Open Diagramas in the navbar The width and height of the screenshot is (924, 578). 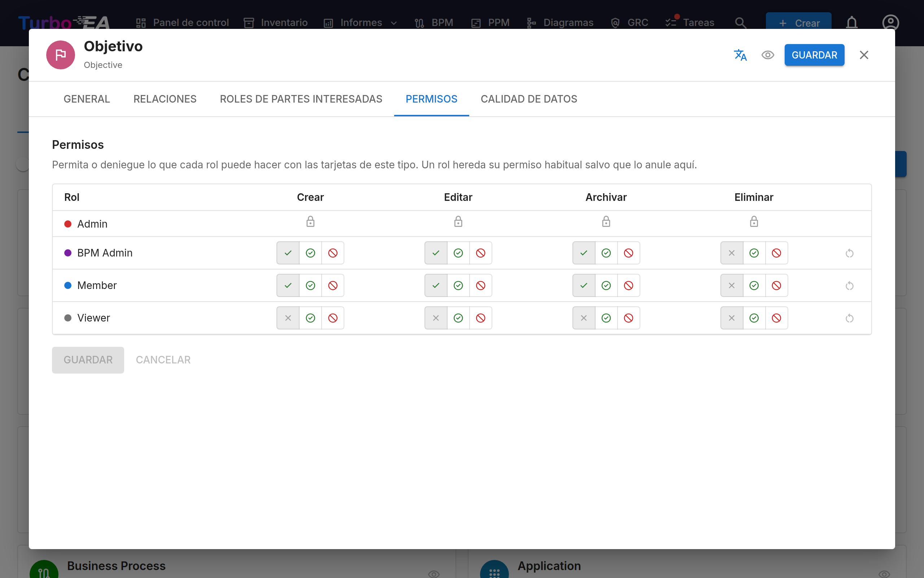(560, 23)
